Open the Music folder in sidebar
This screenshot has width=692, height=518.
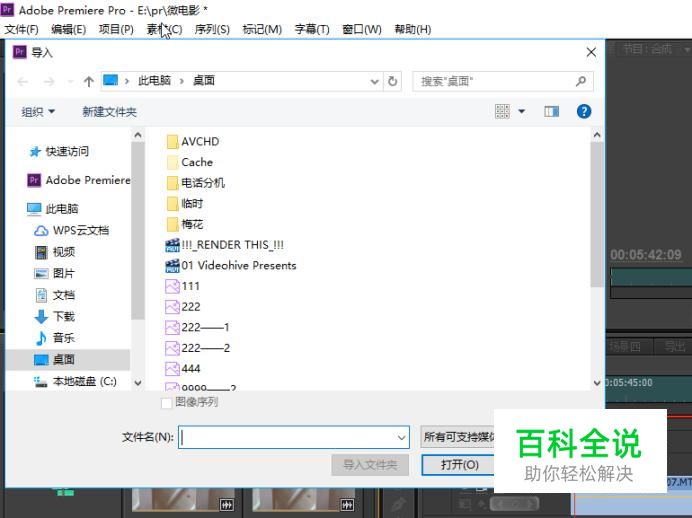[55, 338]
